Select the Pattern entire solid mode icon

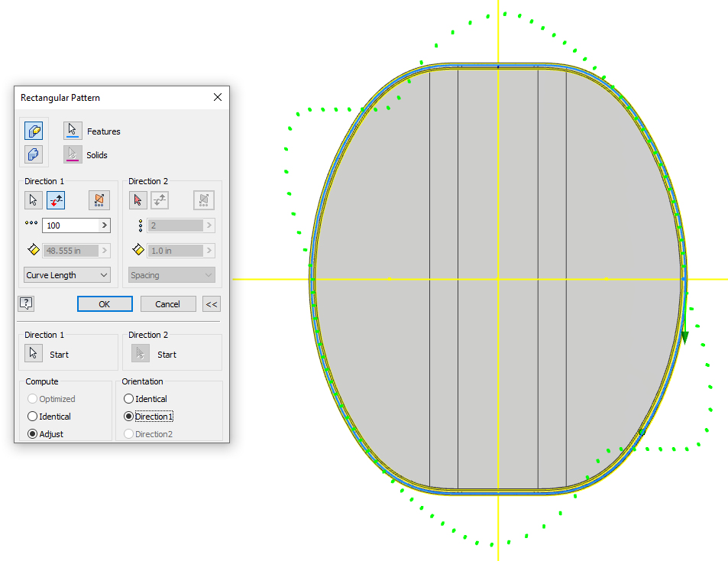coord(34,154)
